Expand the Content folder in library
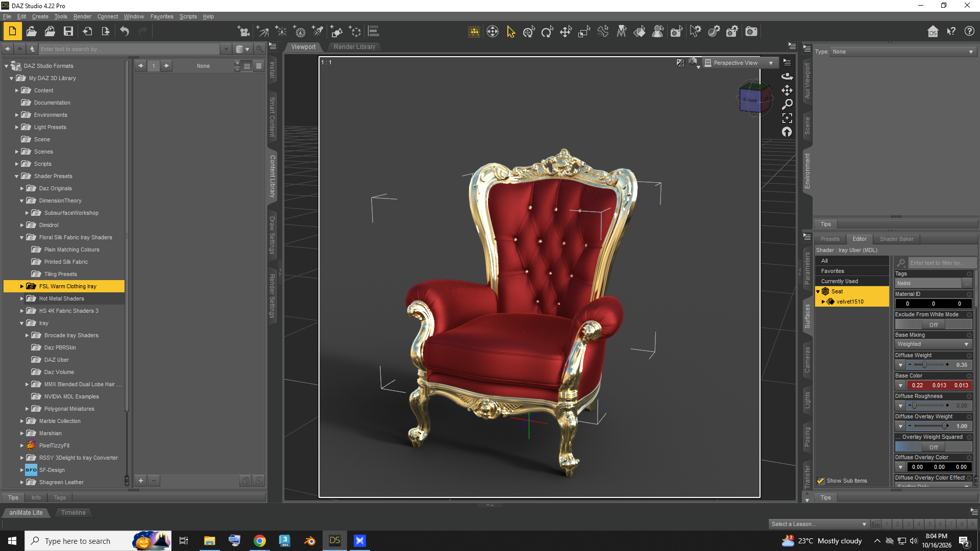 point(17,90)
